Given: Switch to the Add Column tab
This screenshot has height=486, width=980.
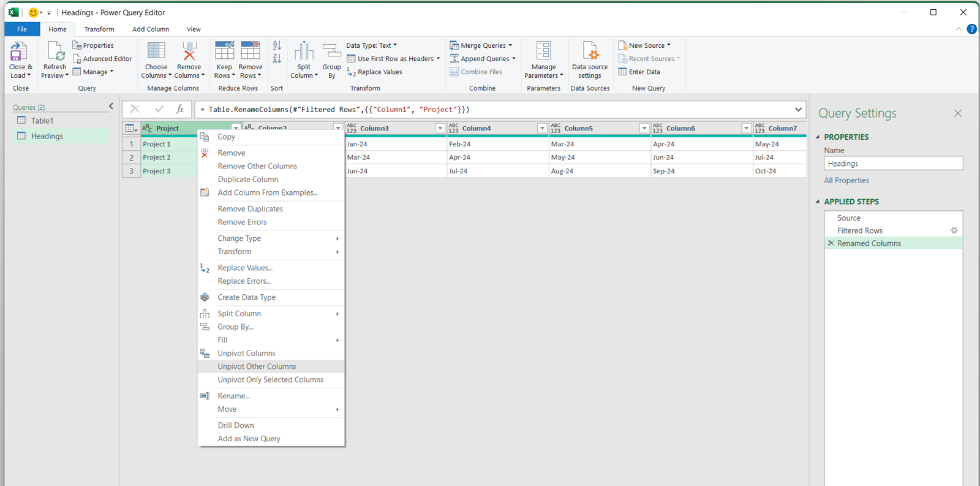Looking at the screenshot, I should pos(151,29).
